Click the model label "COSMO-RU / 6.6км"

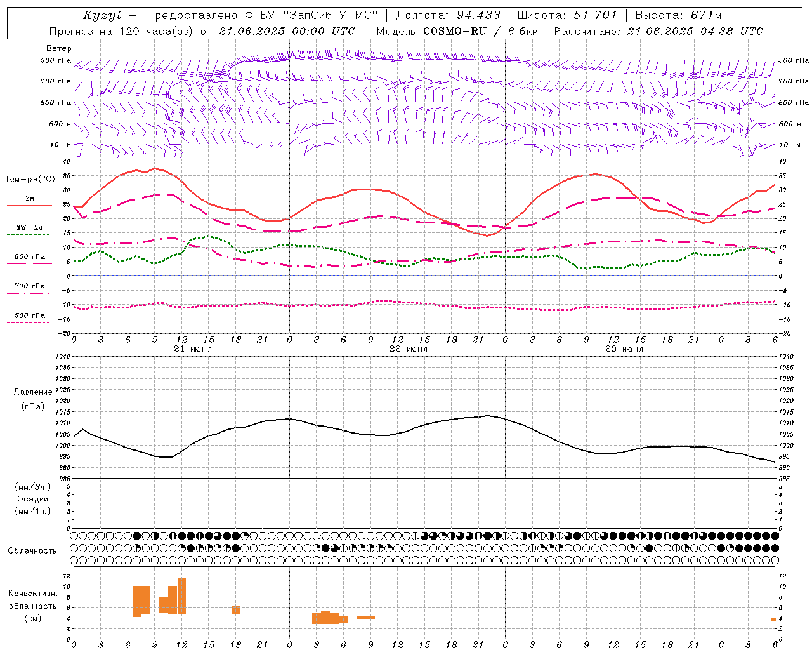coord(481,31)
